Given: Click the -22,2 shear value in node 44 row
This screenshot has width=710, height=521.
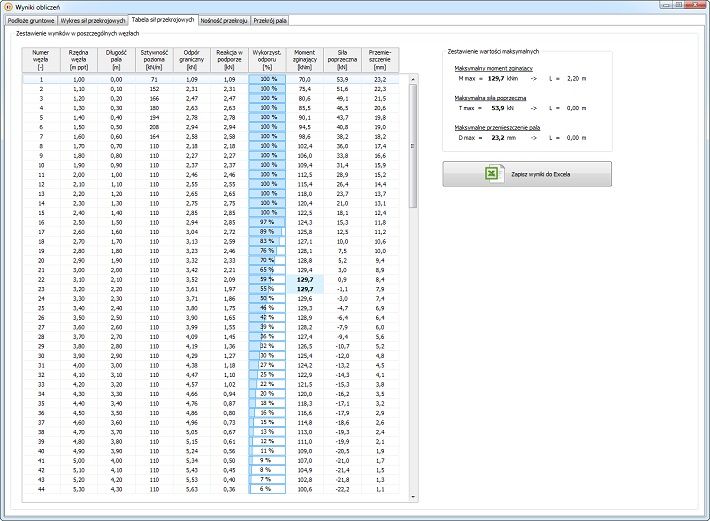Looking at the screenshot, I should click(x=342, y=489).
